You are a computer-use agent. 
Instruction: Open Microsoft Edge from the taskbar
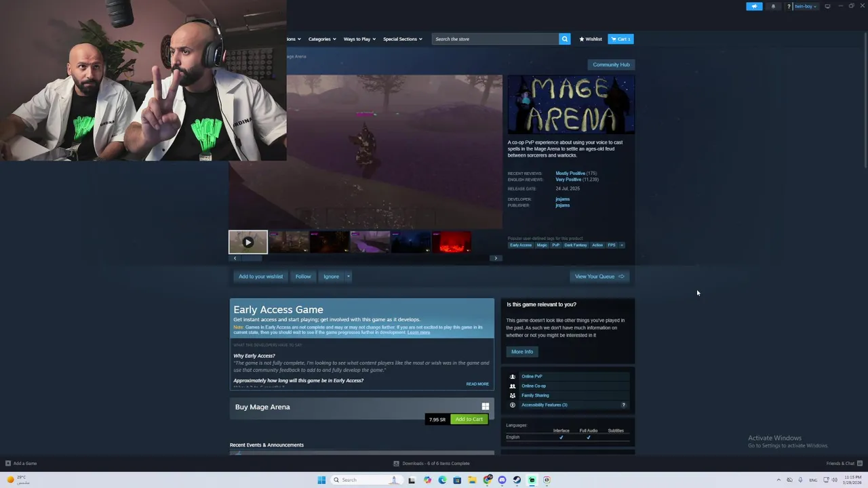click(442, 480)
